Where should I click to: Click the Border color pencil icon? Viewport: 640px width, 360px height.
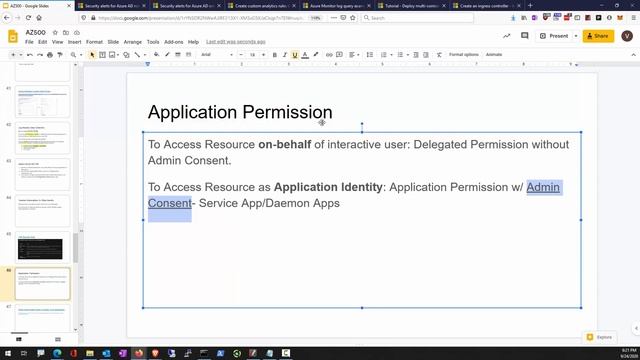tap(167, 55)
